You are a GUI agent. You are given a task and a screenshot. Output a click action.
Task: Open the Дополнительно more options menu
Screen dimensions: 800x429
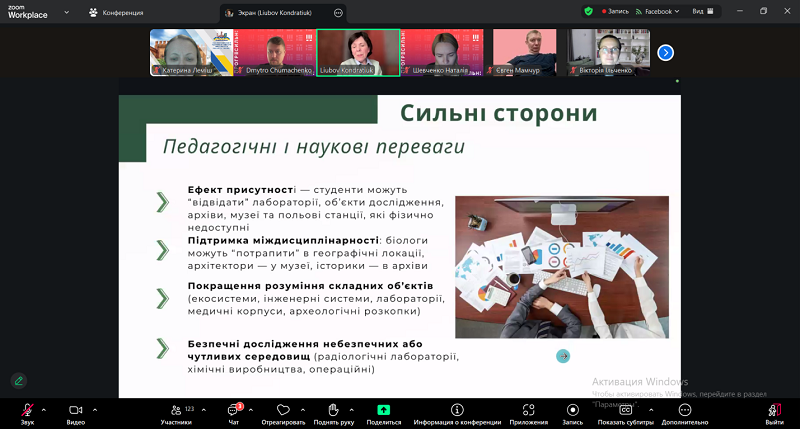pos(684,410)
